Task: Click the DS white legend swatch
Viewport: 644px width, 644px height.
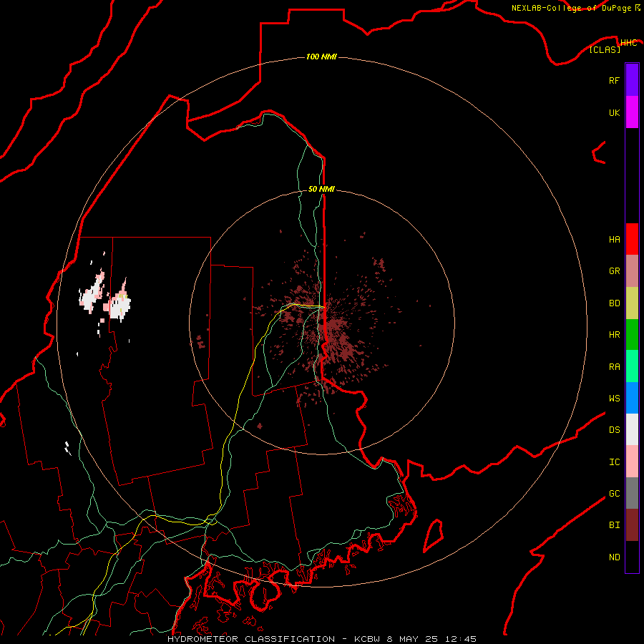Action: click(632, 429)
